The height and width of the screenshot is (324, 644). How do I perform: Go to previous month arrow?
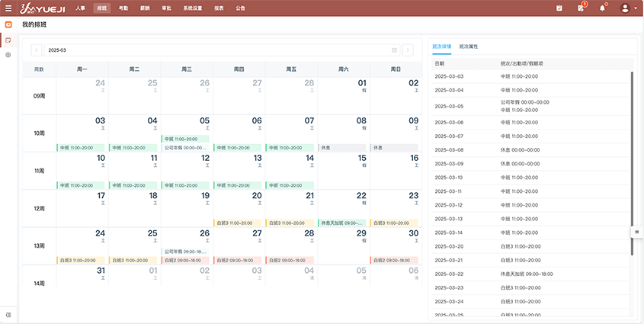point(36,50)
